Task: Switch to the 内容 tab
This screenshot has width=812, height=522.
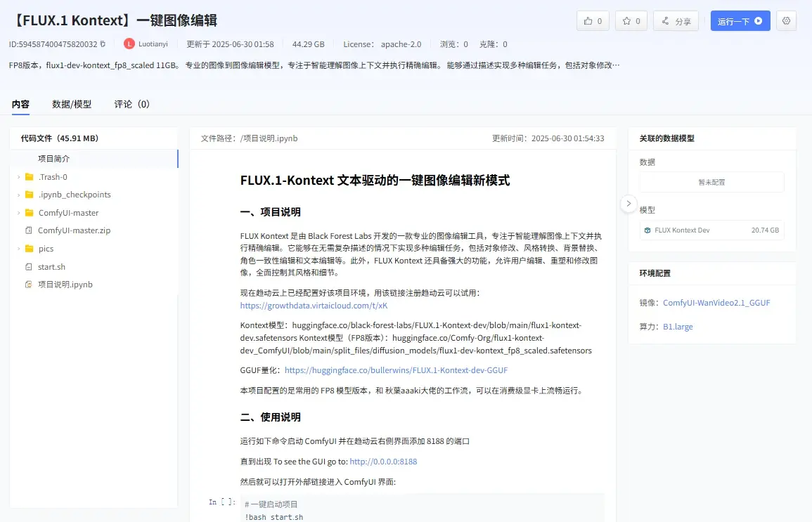Action: [20, 105]
